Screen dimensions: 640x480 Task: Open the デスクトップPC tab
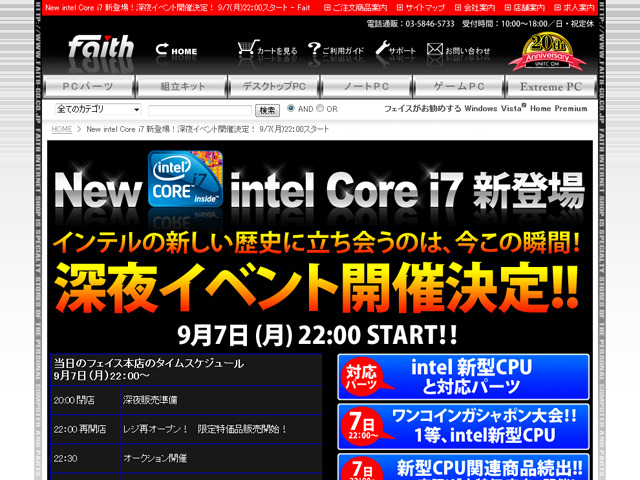pos(274,87)
